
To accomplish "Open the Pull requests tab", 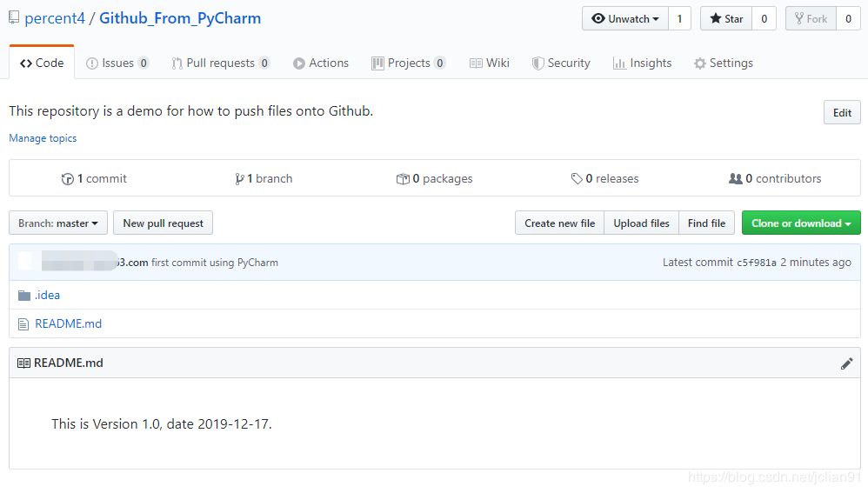I will click(220, 63).
